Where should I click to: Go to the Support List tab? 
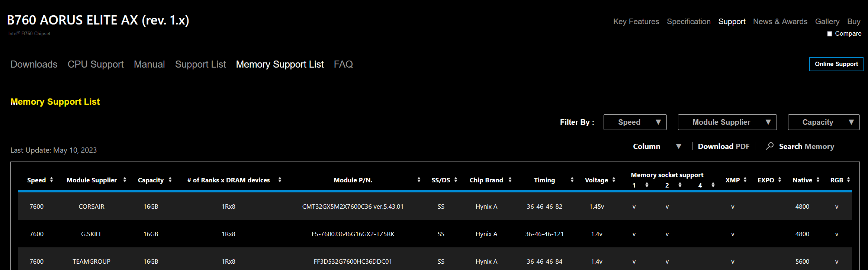coord(200,64)
